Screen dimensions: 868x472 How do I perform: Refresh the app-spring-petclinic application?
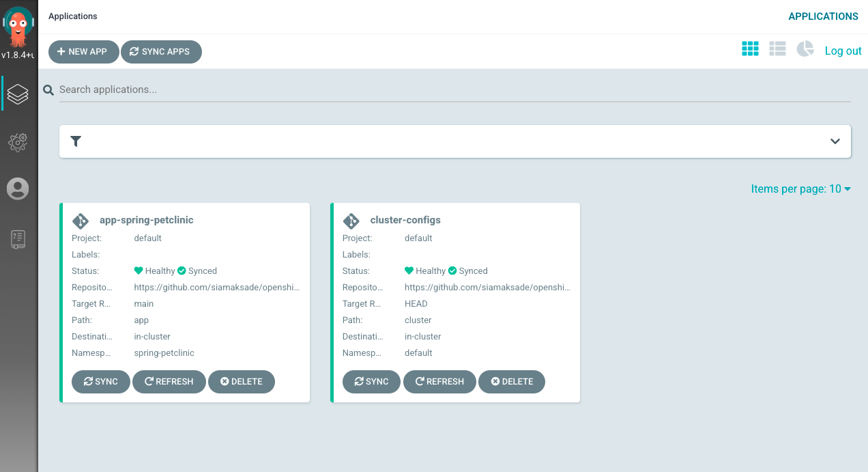(169, 382)
